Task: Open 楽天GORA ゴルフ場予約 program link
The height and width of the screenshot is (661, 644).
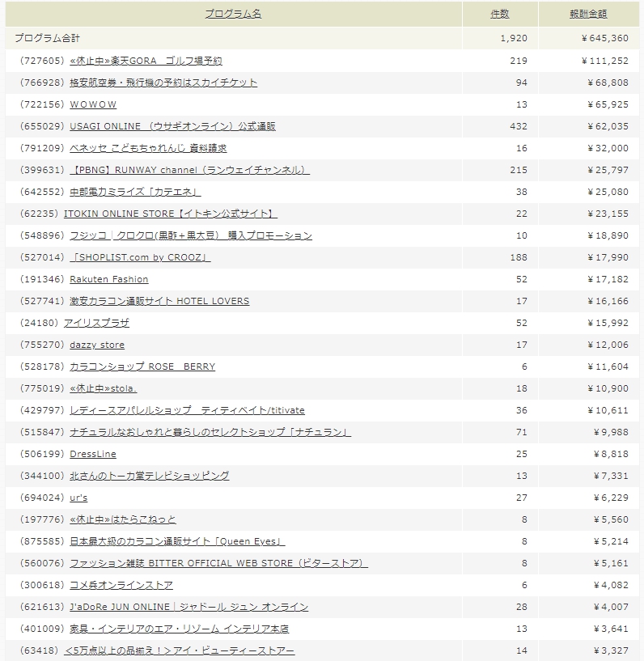Action: click(x=146, y=61)
